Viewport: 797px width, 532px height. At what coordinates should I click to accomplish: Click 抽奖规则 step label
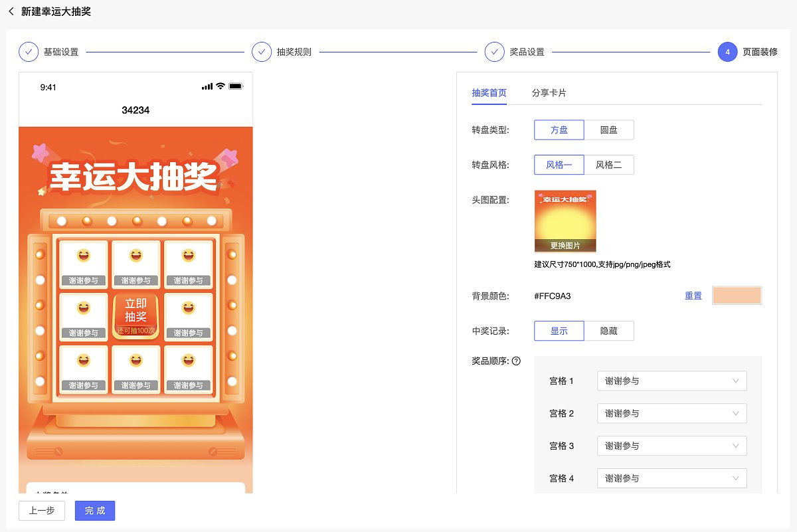coord(294,52)
